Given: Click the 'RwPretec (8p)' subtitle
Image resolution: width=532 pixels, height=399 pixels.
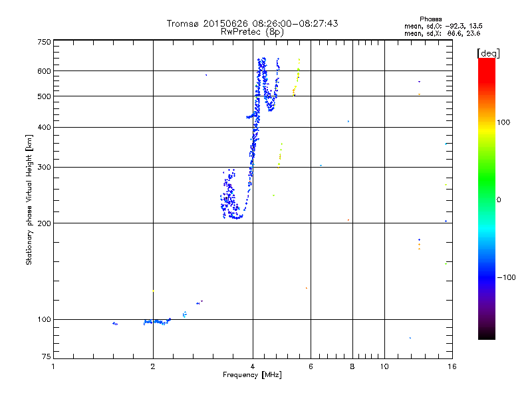Looking at the screenshot, I should 252,32.
